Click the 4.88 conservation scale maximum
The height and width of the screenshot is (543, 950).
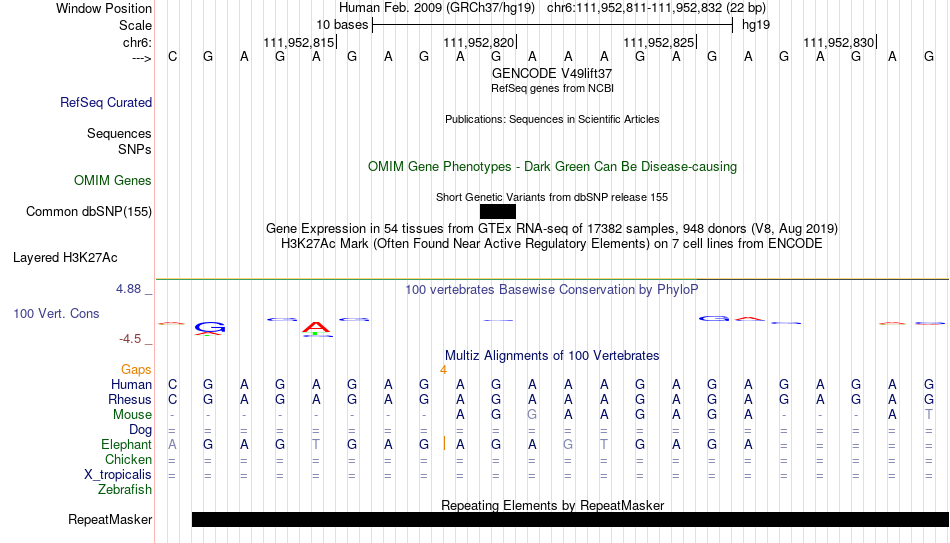128,289
